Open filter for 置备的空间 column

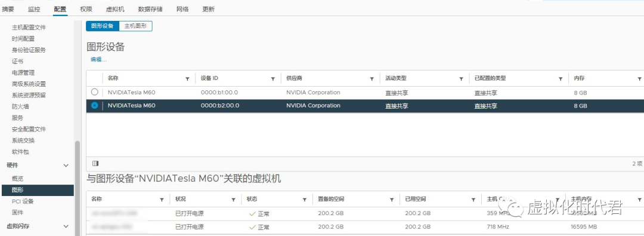click(x=391, y=200)
